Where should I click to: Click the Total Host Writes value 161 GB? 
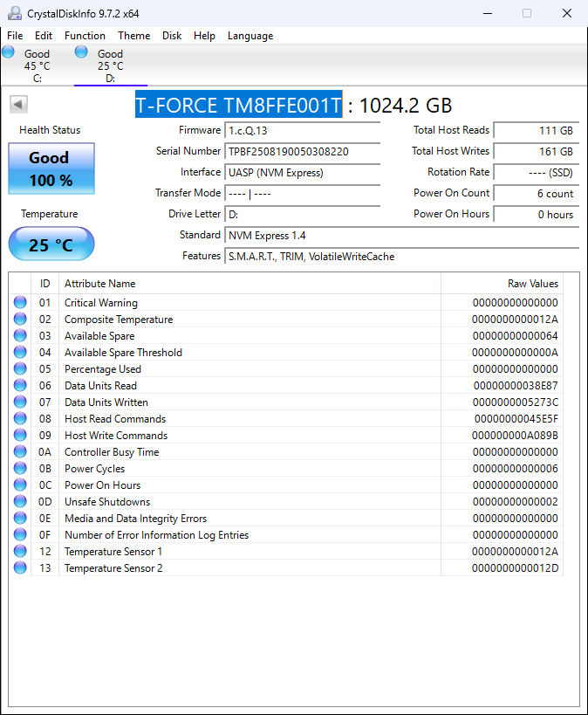537,152
